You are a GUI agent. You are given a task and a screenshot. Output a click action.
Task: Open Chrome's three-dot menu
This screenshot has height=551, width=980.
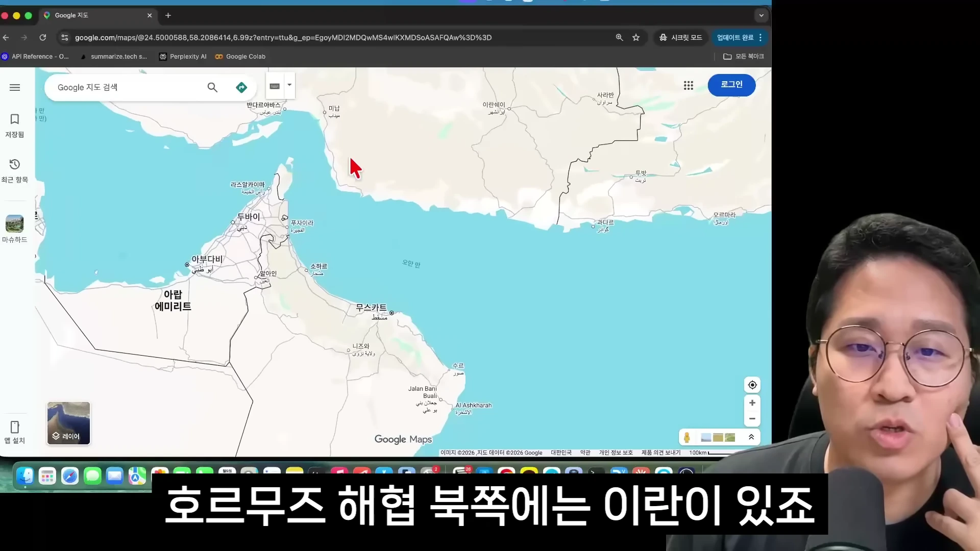click(x=761, y=37)
